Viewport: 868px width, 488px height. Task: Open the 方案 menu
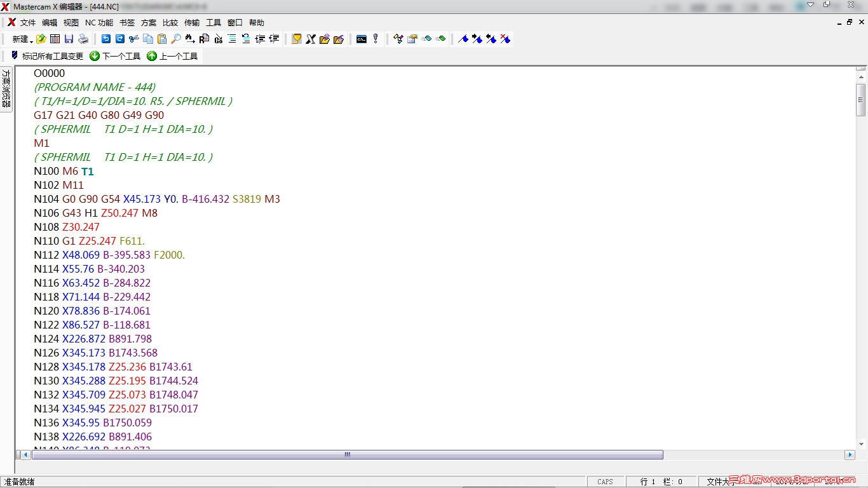point(149,23)
